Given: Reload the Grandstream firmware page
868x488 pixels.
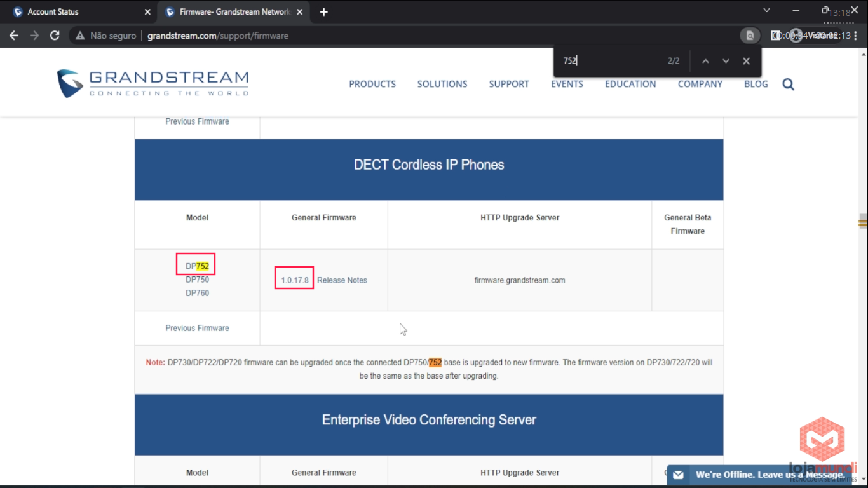Looking at the screenshot, I should 55,36.
